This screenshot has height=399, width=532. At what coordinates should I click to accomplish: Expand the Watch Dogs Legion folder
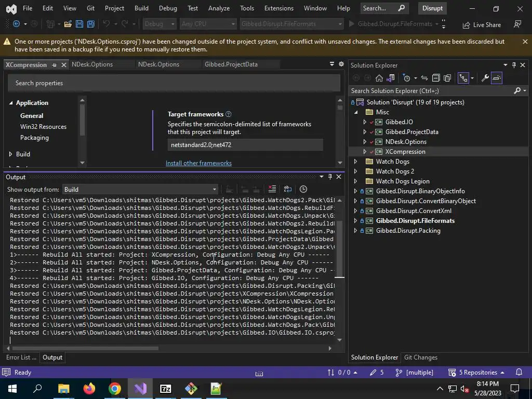tap(355, 181)
